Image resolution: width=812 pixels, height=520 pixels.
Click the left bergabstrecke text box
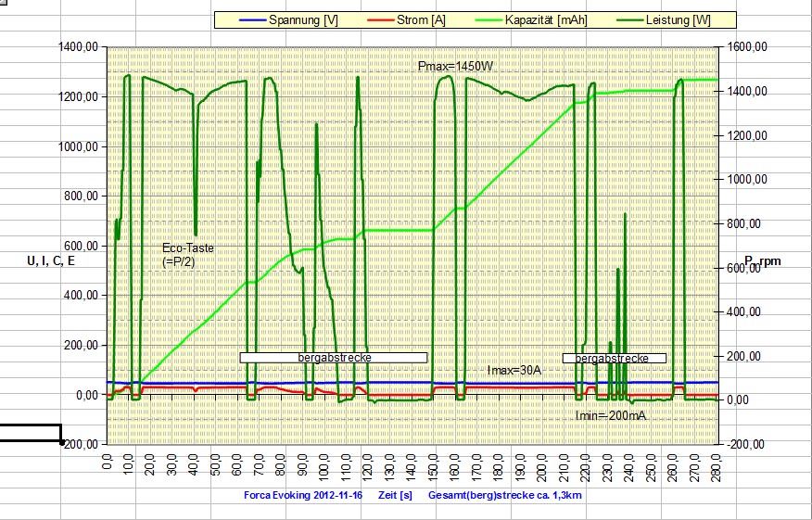[334, 357]
